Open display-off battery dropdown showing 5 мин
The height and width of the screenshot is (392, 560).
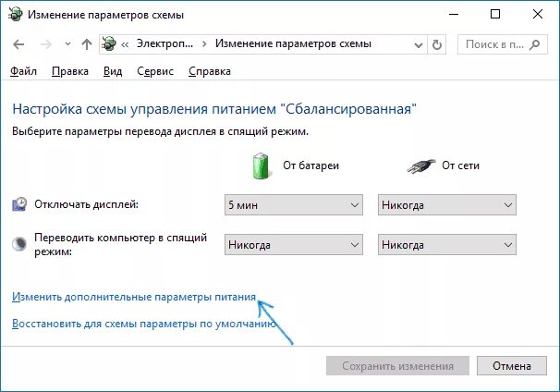tap(294, 204)
